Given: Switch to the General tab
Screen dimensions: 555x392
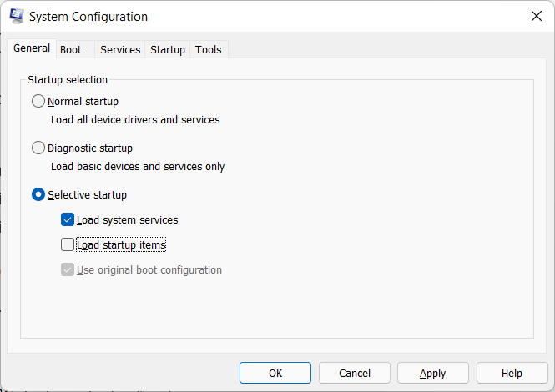Looking at the screenshot, I should 32,48.
